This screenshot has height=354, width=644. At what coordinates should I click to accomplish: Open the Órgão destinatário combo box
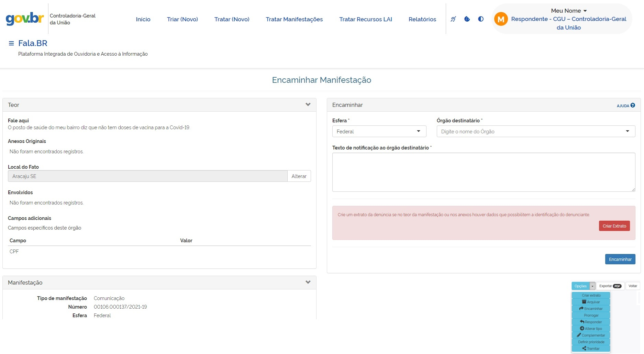tap(535, 132)
